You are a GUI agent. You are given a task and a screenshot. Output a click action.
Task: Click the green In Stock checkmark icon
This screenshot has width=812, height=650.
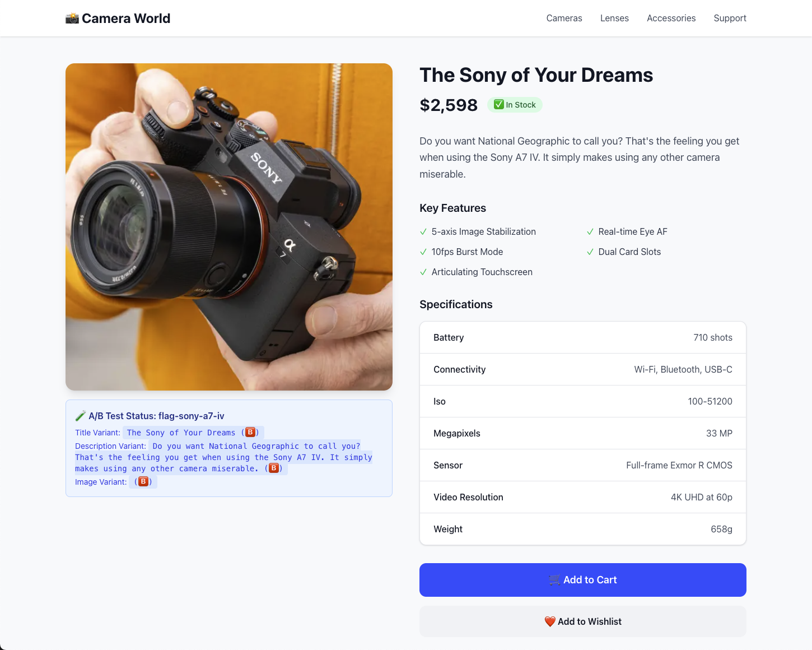point(498,105)
